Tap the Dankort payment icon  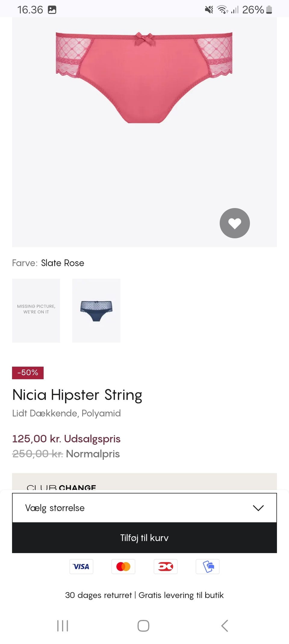166,567
